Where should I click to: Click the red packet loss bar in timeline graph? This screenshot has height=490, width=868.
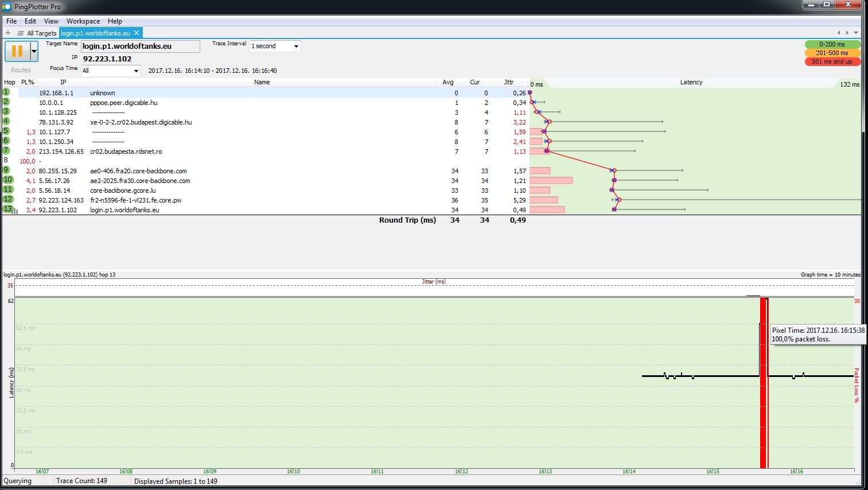coord(764,383)
